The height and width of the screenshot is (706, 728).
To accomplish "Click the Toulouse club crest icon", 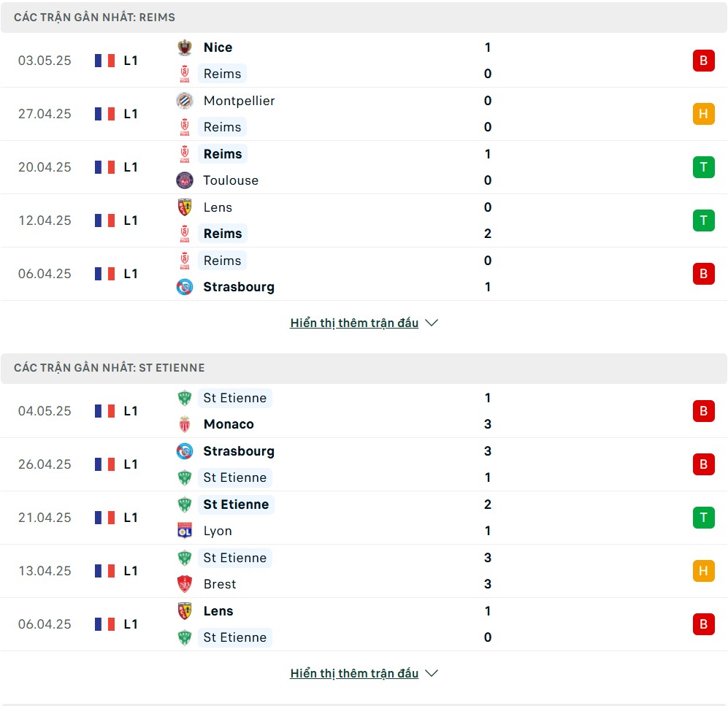I will 185,180.
